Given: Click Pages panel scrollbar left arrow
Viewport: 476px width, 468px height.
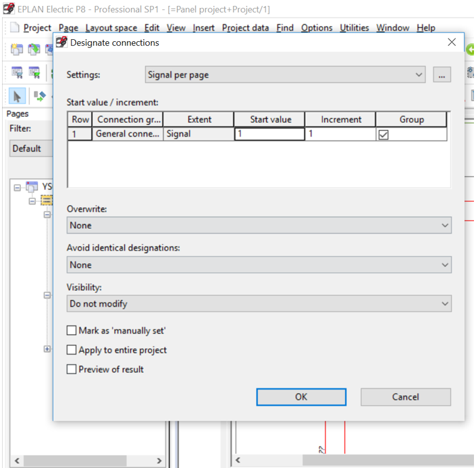Looking at the screenshot, I should (x=17, y=461).
